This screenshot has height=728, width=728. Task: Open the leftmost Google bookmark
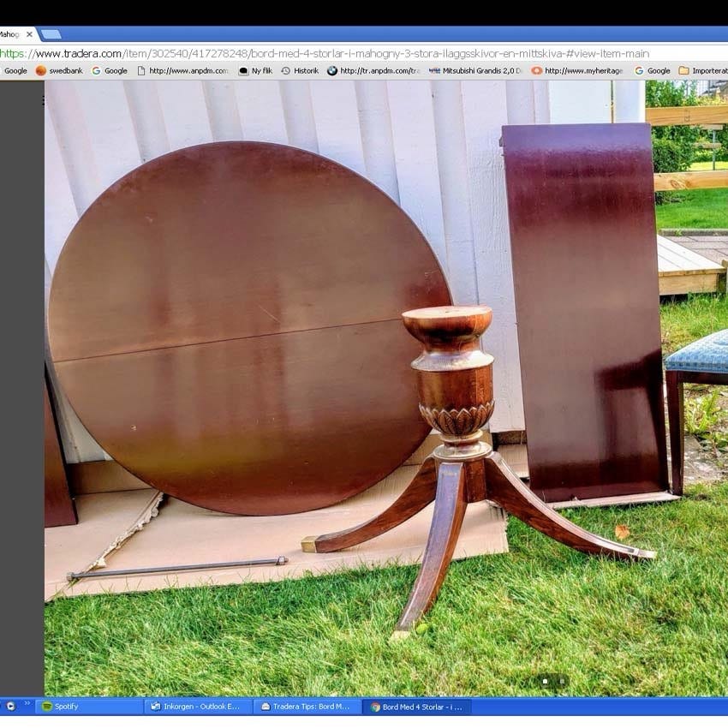[14, 70]
